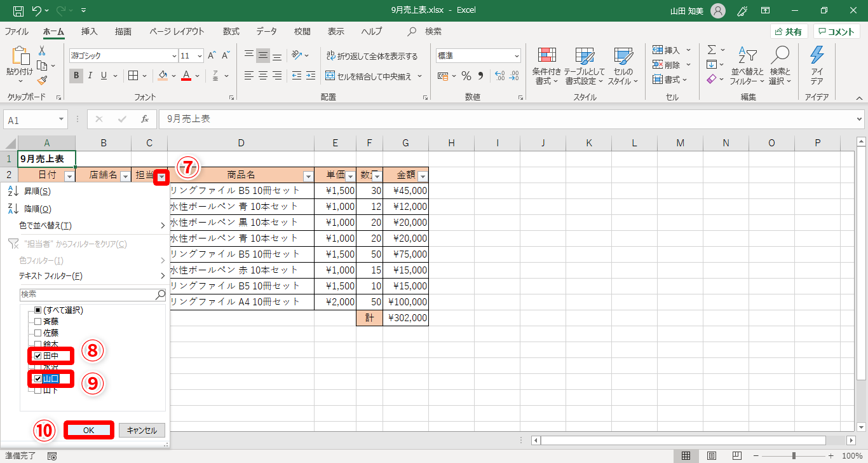The height and width of the screenshot is (463, 868).
Task: Switch to the データ tab
Action: tap(267, 31)
